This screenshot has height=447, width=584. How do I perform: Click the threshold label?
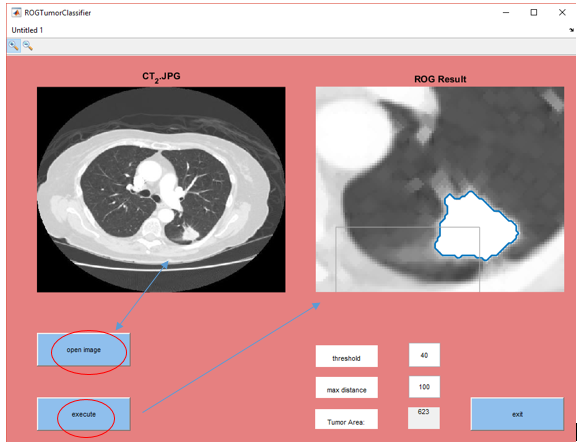347,356
